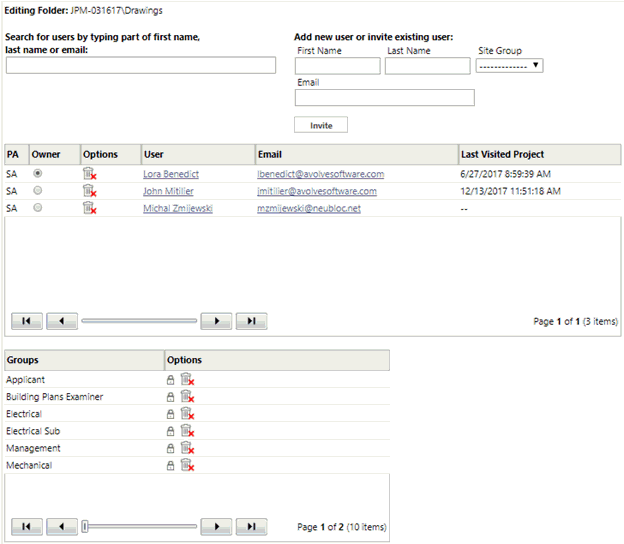Click the trash icon for Michal Zmijewski
Image resolution: width=624 pixels, height=544 pixels.
(90, 208)
